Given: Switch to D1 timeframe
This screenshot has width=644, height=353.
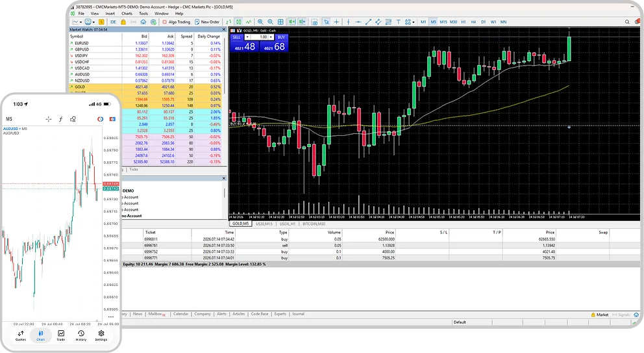Looking at the screenshot, I should [484, 22].
